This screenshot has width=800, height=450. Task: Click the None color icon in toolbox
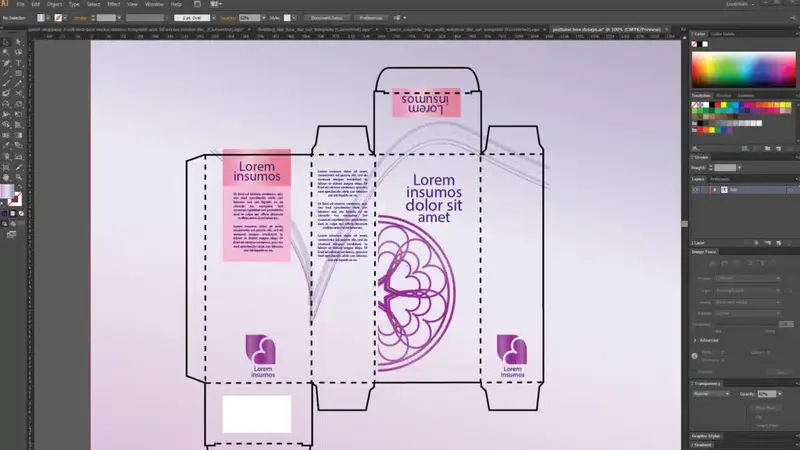coord(21,213)
